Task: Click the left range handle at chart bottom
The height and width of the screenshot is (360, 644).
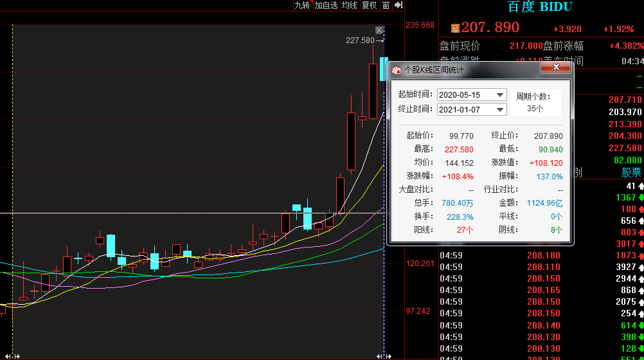Action: 12,356
